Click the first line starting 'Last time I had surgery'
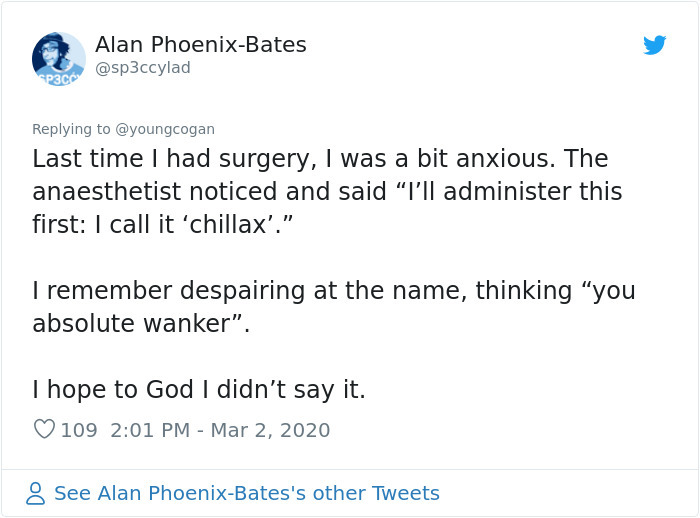Screen dimensions: 700x518 [320, 159]
